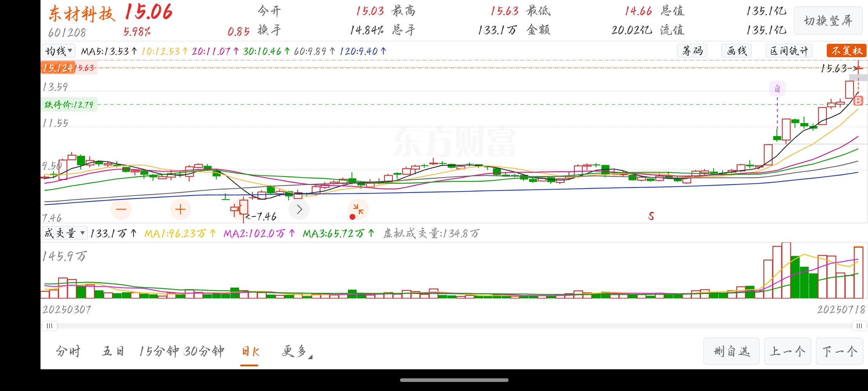Tap the 145.9万 volume axis label
Screen dimensions: 868x391
tap(64, 256)
